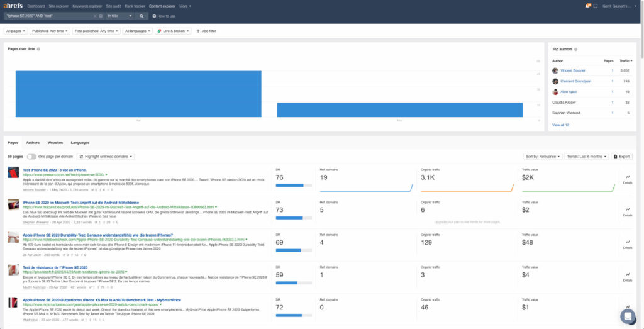
Task: Click the plus icon for Add filter
Action: click(x=198, y=31)
